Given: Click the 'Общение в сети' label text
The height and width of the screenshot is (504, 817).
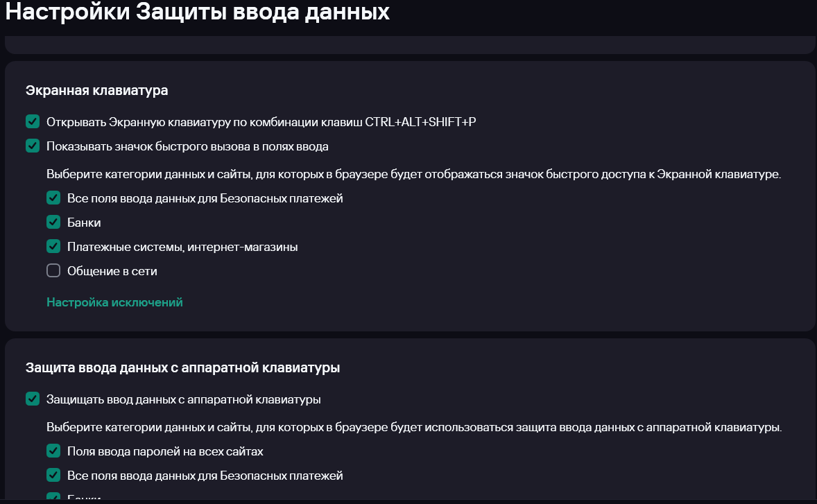Looking at the screenshot, I should (x=112, y=271).
